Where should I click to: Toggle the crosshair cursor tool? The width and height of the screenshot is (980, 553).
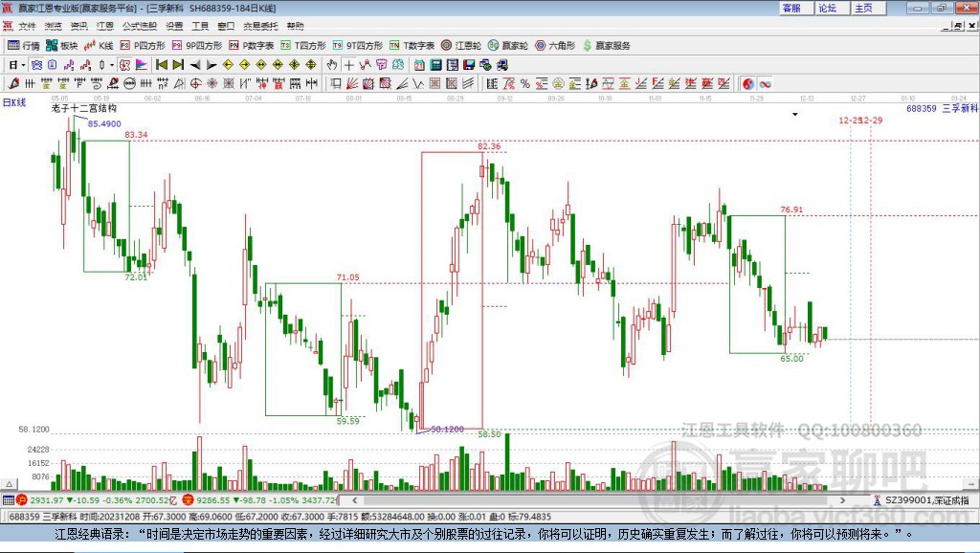click(348, 64)
